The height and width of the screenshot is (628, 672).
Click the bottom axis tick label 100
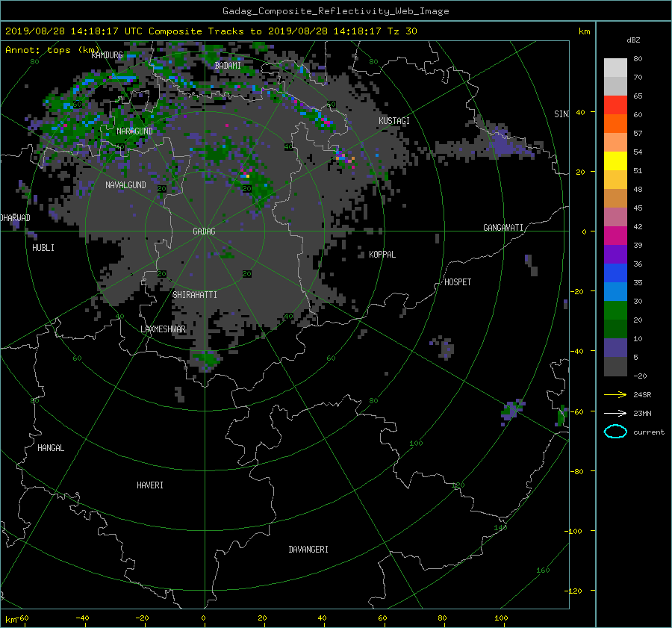[500, 618]
